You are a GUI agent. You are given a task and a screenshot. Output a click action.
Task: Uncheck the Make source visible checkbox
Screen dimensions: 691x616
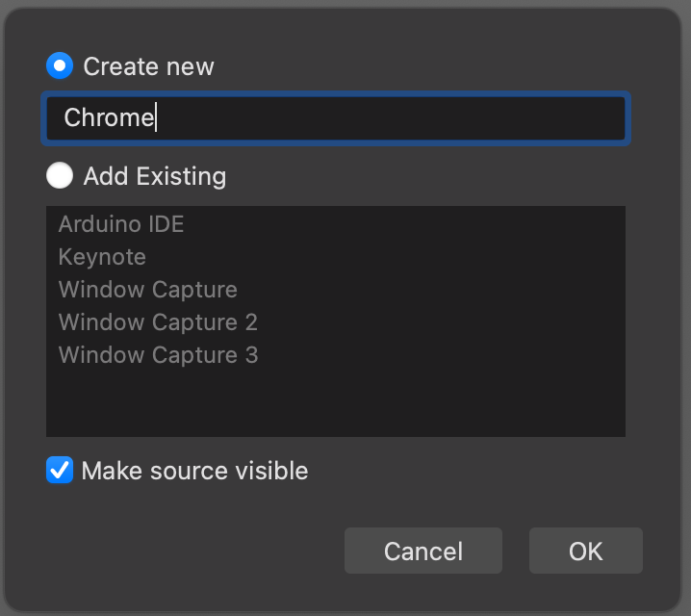click(60, 471)
